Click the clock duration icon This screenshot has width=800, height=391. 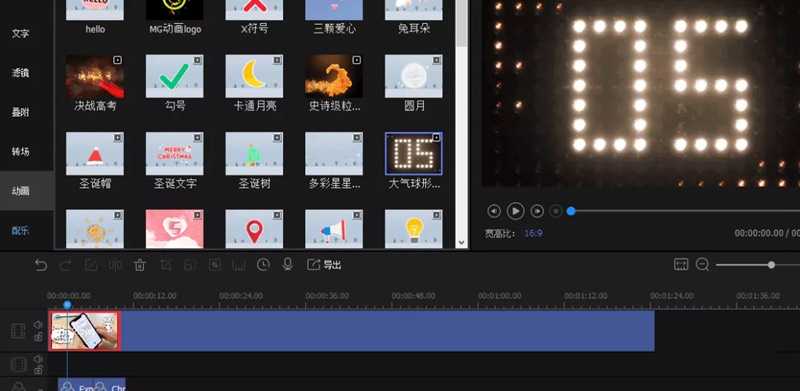(x=263, y=264)
